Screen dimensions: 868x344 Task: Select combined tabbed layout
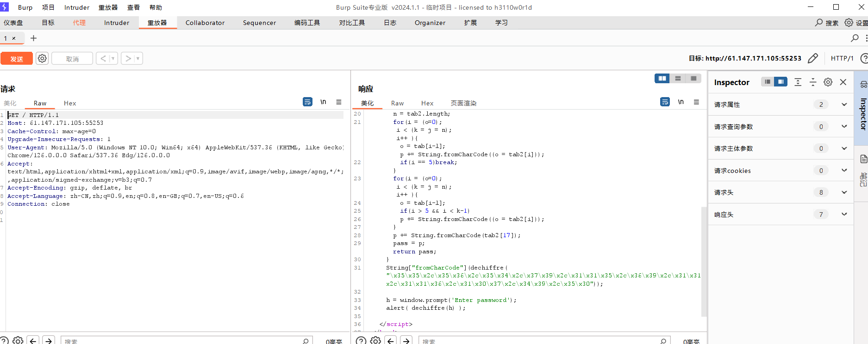(693, 79)
